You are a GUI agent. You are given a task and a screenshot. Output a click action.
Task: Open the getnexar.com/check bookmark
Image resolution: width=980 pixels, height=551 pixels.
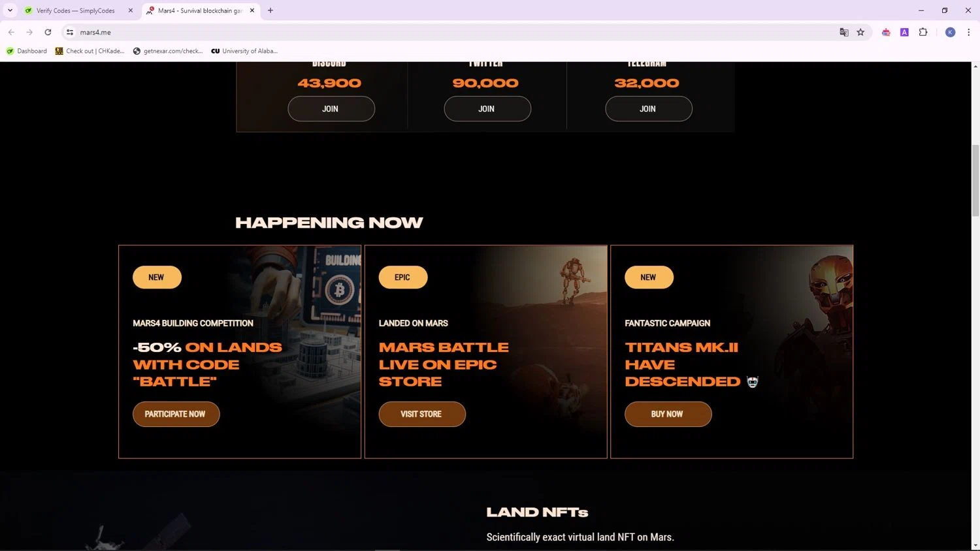(x=168, y=51)
